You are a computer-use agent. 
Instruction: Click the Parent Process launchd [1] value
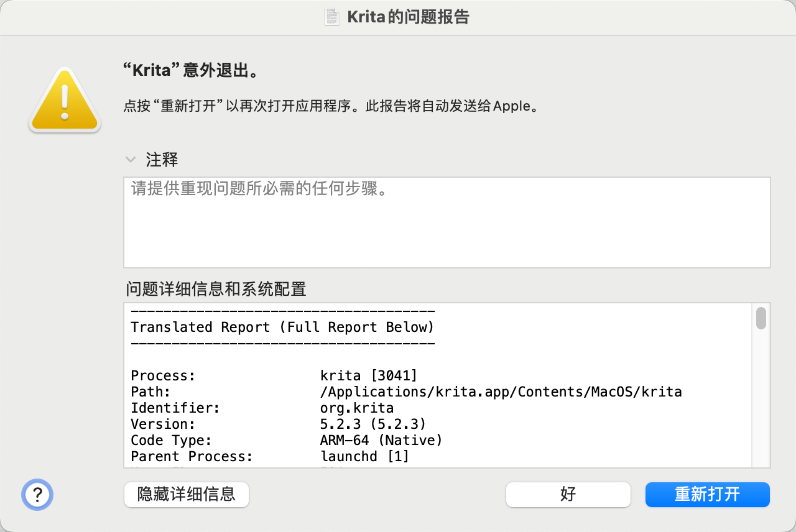click(364, 456)
